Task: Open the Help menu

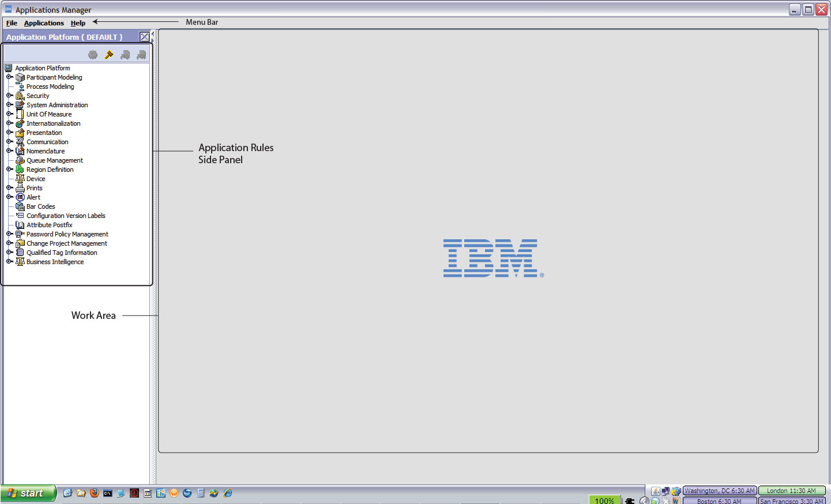Action: click(78, 23)
